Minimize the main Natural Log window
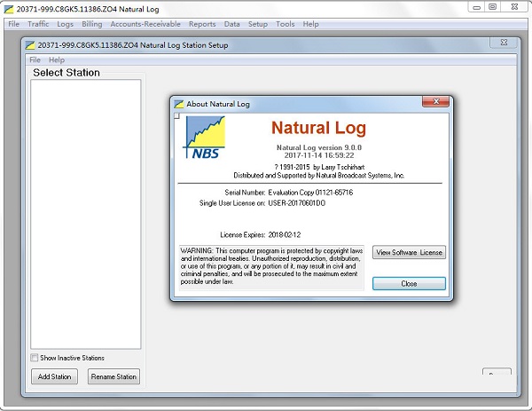Image resolution: width=532 pixels, height=411 pixels. coord(477,7)
